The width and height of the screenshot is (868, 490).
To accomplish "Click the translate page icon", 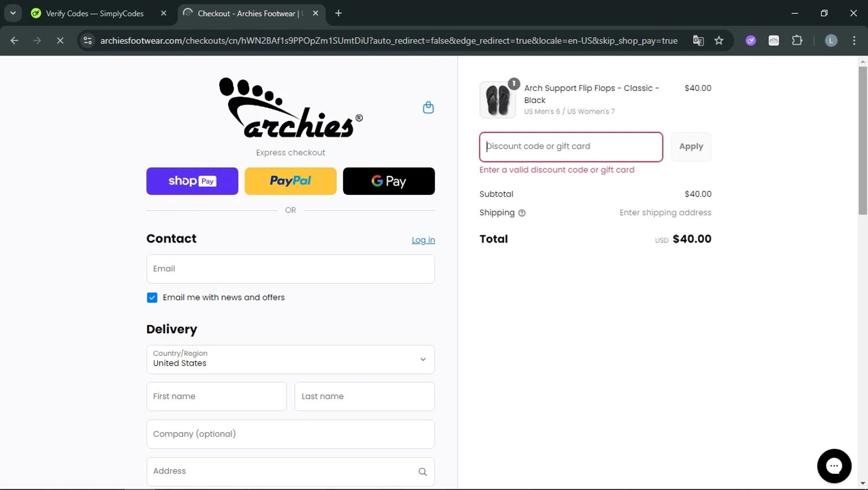I will [698, 40].
